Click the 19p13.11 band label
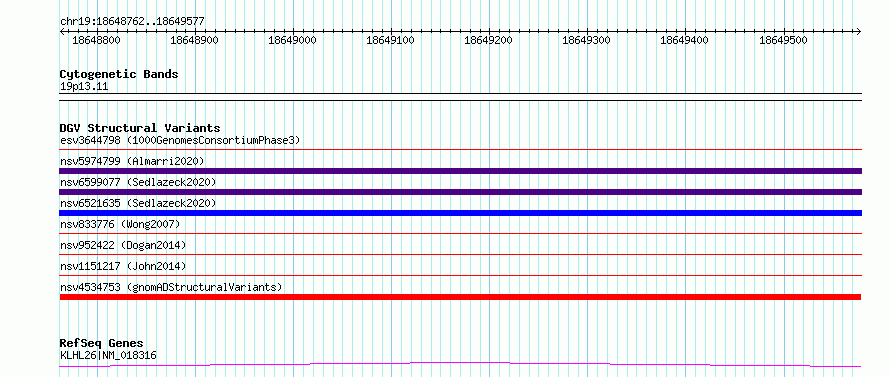890x377 pixels. [84, 87]
